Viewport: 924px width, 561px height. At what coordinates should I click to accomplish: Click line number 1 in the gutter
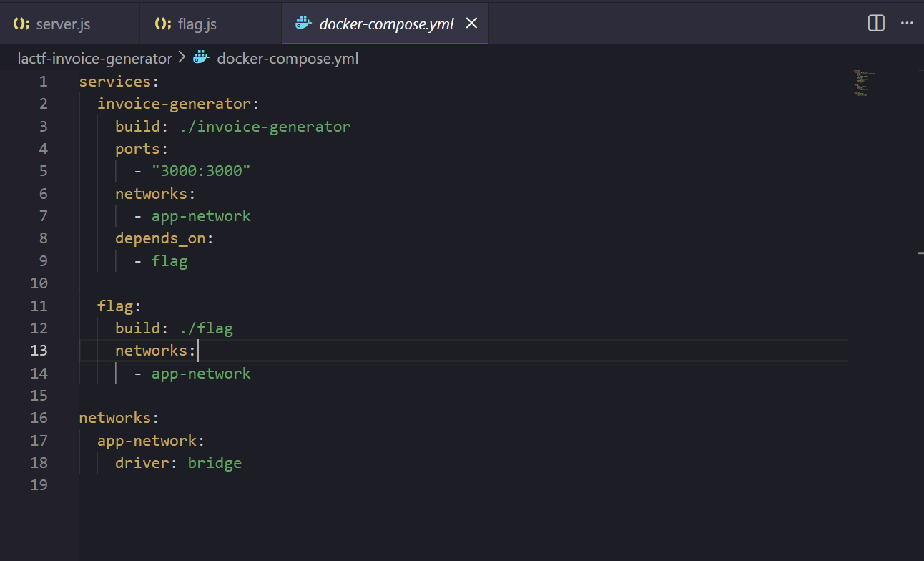coord(44,82)
